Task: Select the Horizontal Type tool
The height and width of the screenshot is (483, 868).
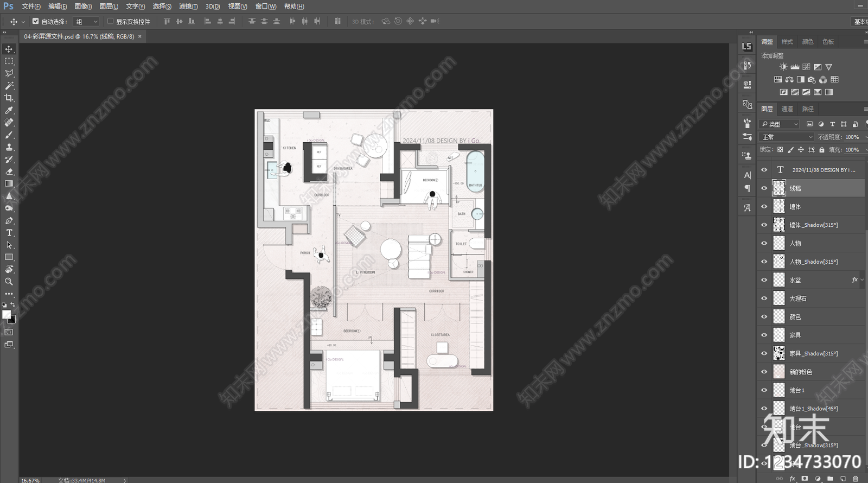Action: coord(9,233)
